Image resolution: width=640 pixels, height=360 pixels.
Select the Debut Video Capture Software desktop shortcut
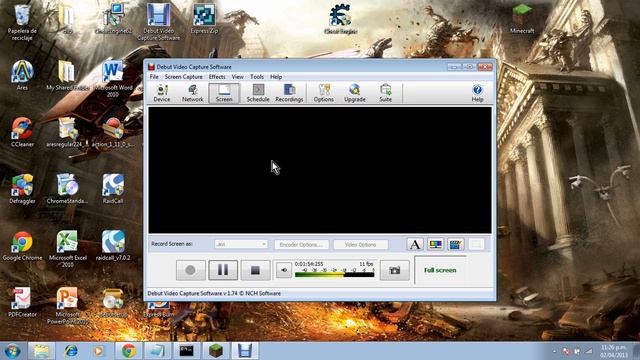pyautogui.click(x=158, y=22)
